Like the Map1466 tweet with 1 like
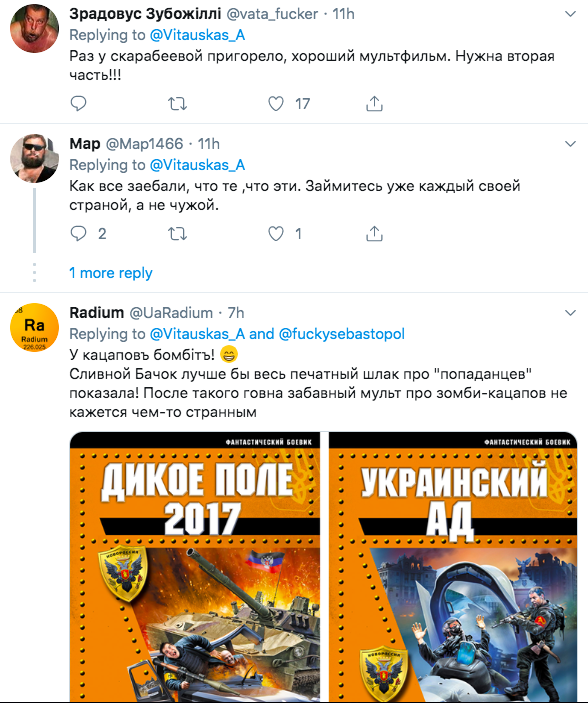The height and width of the screenshot is (703, 588). click(x=276, y=234)
